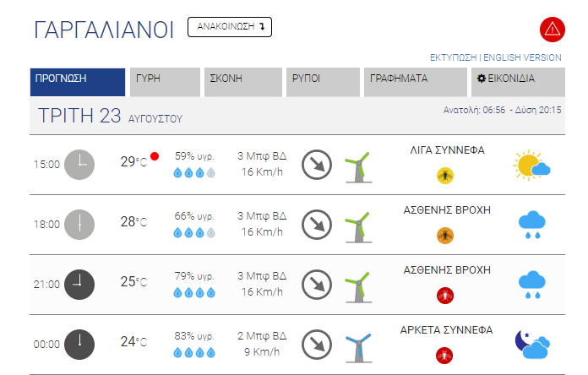Click the rain cloud icon at 18:00
Viewport: 588px width, 375px height.
(532, 225)
